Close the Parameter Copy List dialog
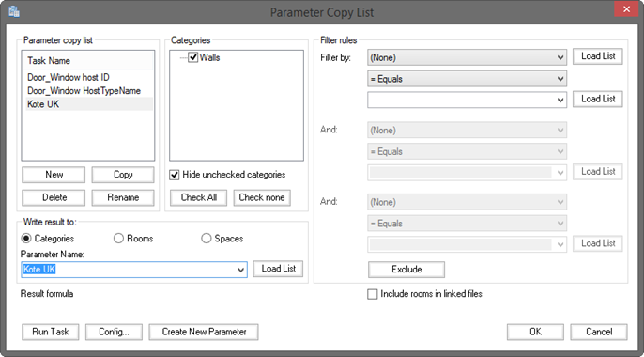The height and width of the screenshot is (357, 644). [x=626, y=9]
